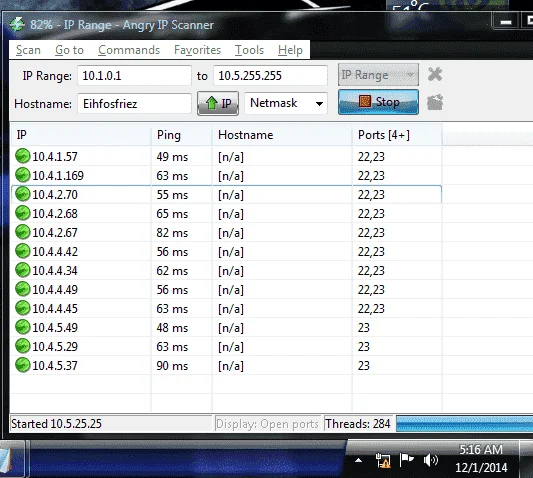Click the 5:16 AM taskbar clock

pos(481,449)
